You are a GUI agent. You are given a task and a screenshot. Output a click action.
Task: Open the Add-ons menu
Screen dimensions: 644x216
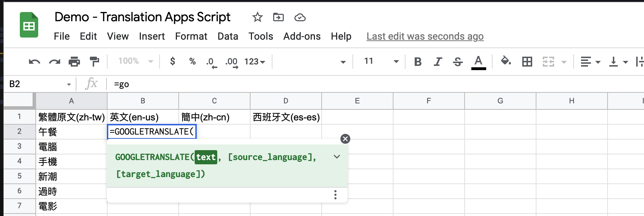tap(302, 36)
